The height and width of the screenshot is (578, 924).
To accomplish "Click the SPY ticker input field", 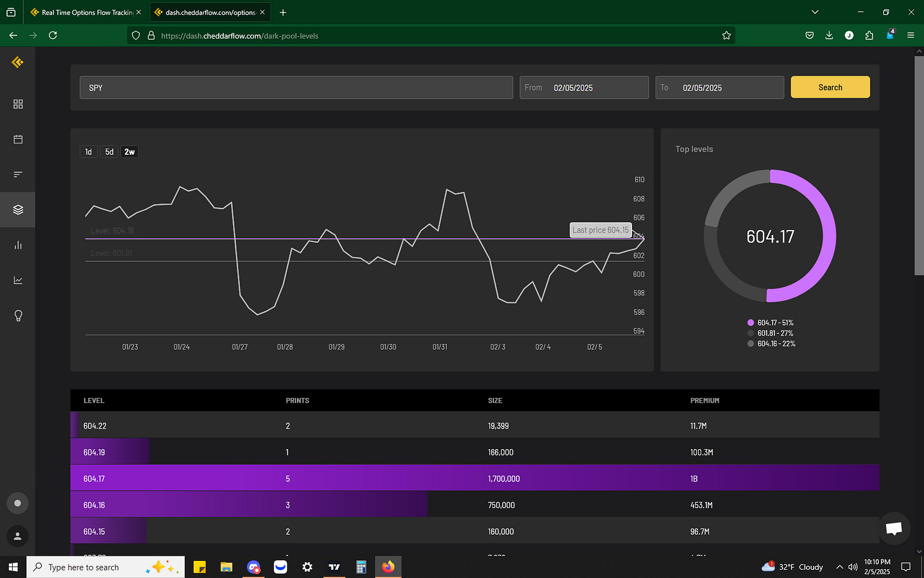I will (x=296, y=88).
